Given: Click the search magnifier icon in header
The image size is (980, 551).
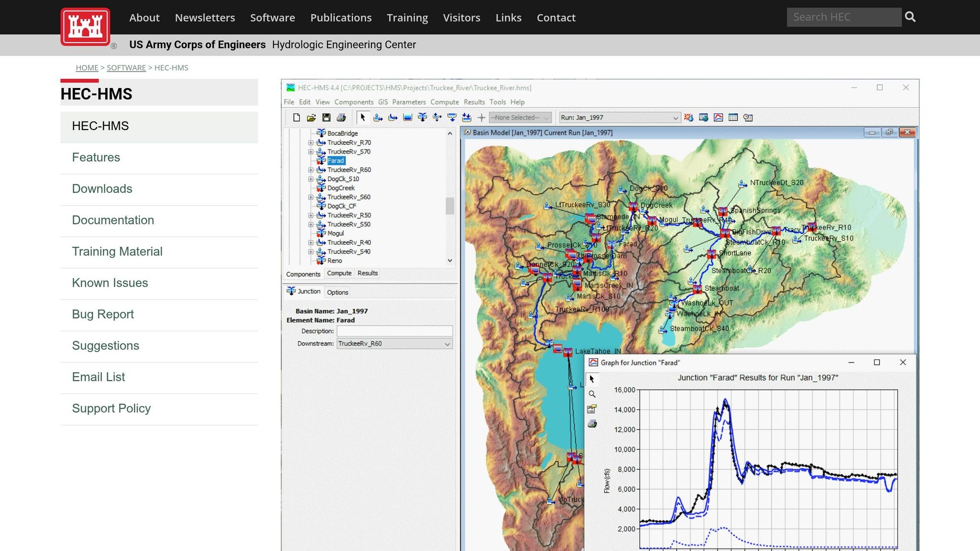Looking at the screenshot, I should (x=910, y=17).
